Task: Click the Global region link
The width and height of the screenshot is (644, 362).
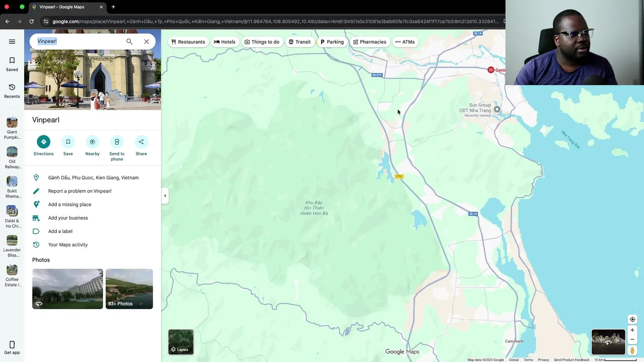Action: click(514, 359)
